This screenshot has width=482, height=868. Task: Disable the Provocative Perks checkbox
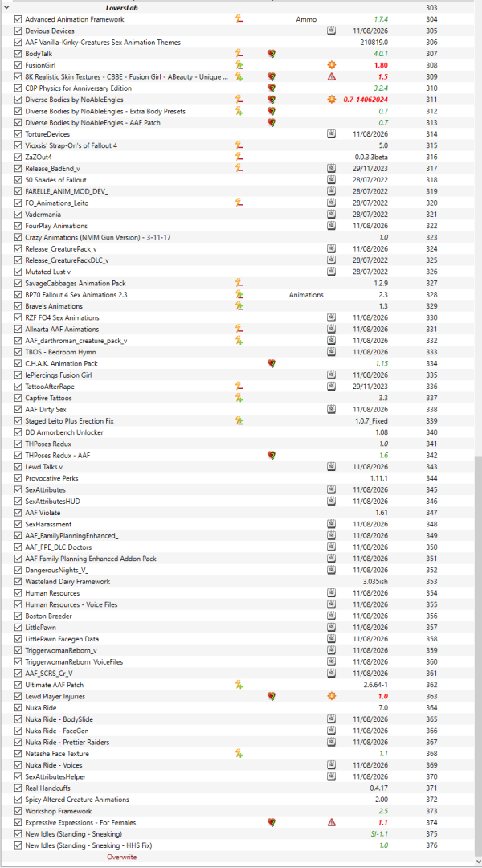(18, 478)
